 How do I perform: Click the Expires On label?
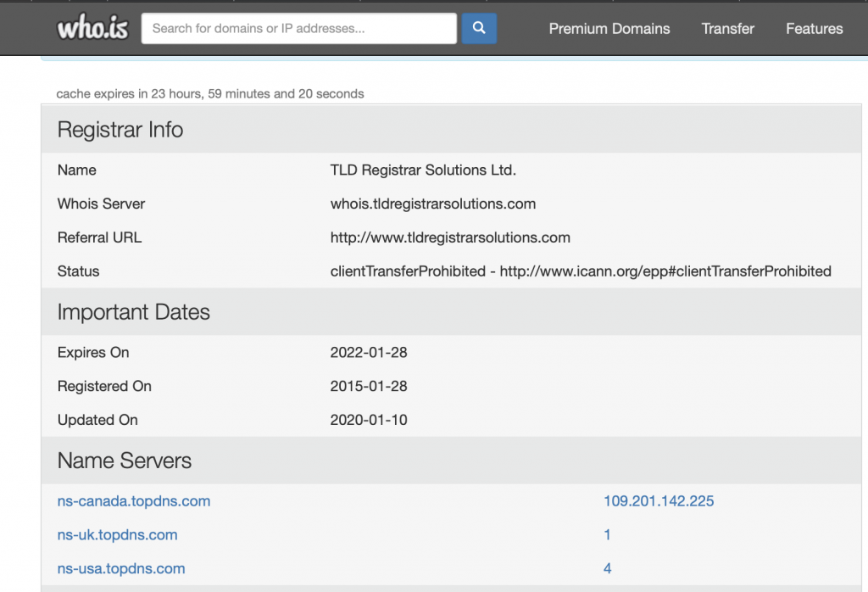93,353
